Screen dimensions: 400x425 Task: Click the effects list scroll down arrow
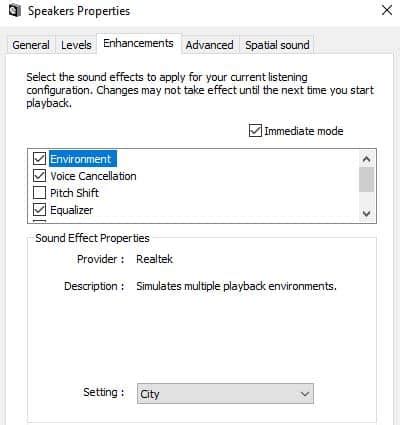click(x=366, y=213)
